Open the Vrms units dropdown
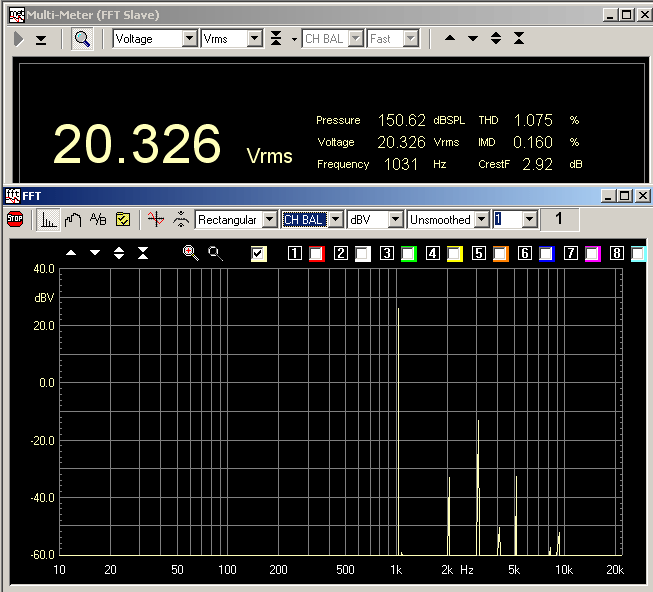The height and width of the screenshot is (592, 653). (x=254, y=39)
